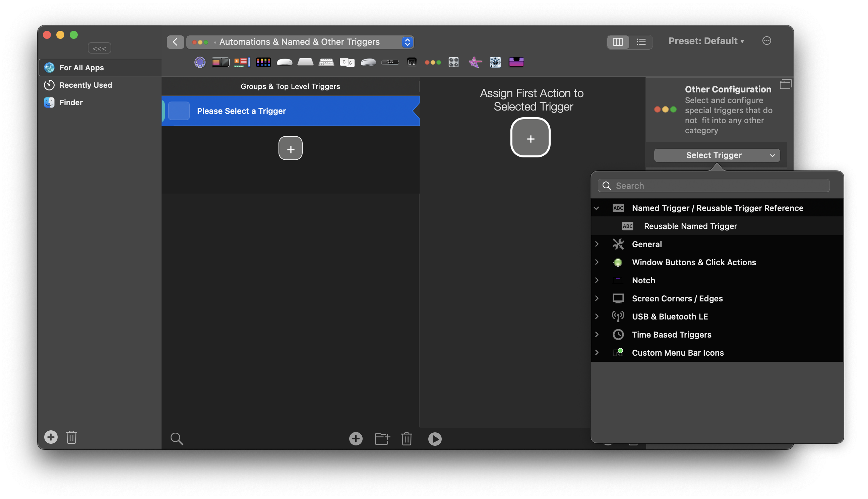Click plus to assign first action
868x499 pixels.
click(530, 138)
